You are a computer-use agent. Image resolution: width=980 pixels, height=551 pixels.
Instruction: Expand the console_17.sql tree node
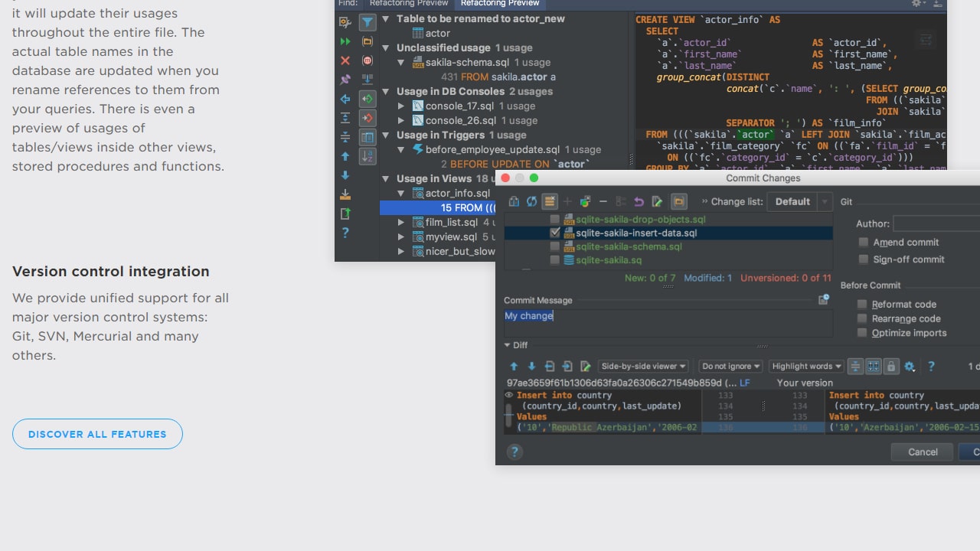[401, 106]
